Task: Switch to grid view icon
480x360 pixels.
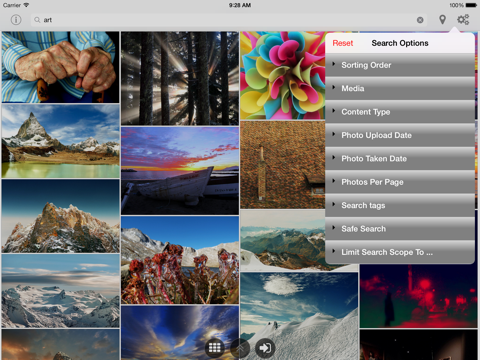Action: (214, 348)
